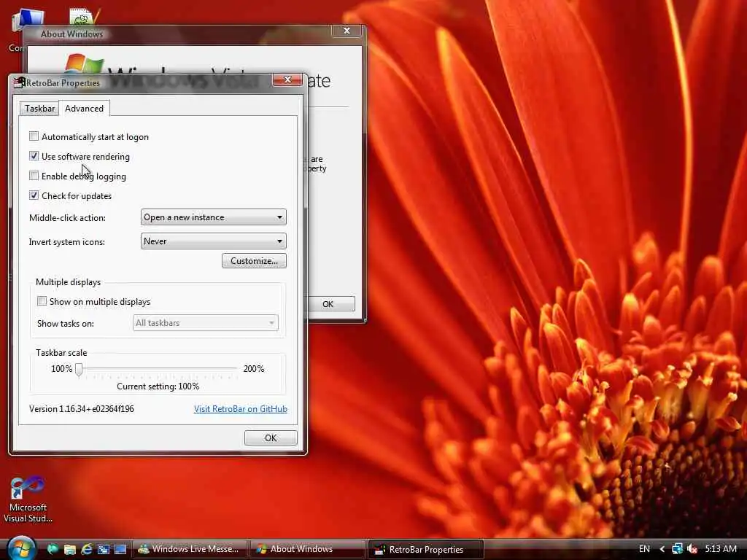
Task: Click the 'Middle-click action:' label
Action: click(67, 218)
